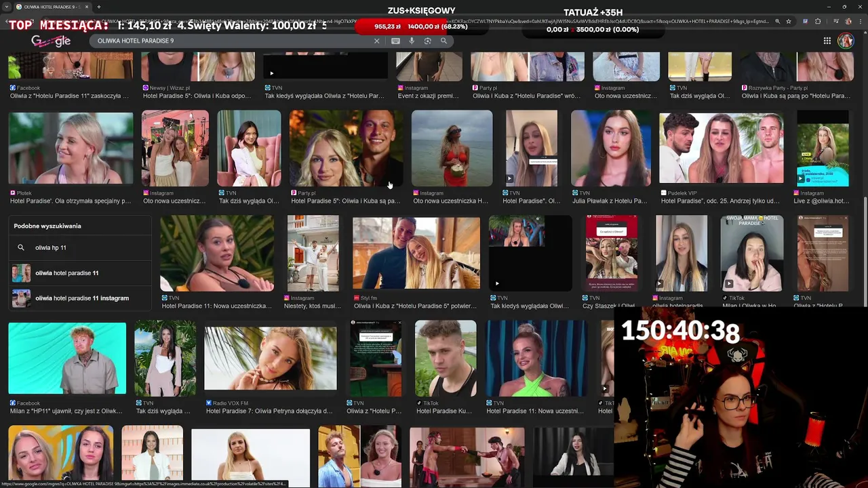This screenshot has width=868, height=488.
Task: Open a new browser tab with plus button
Action: point(98,7)
